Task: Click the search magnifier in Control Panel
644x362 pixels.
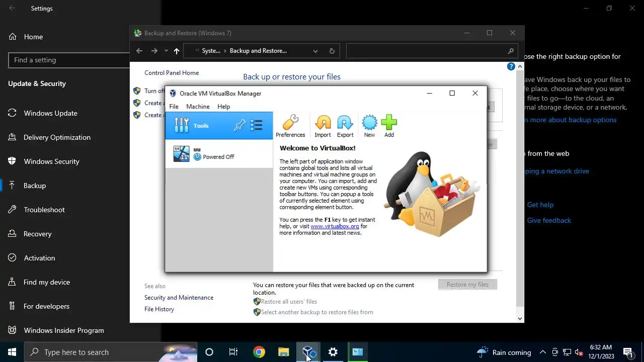Action: click(510, 51)
